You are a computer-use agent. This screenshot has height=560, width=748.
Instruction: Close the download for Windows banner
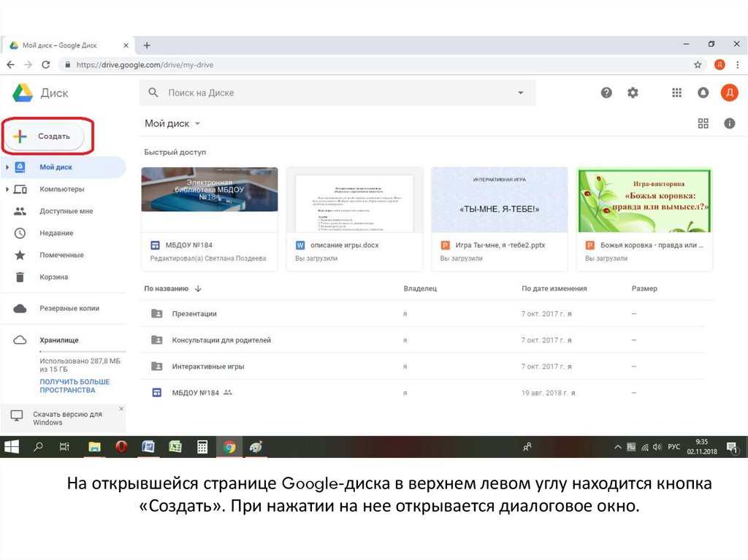pos(121,409)
